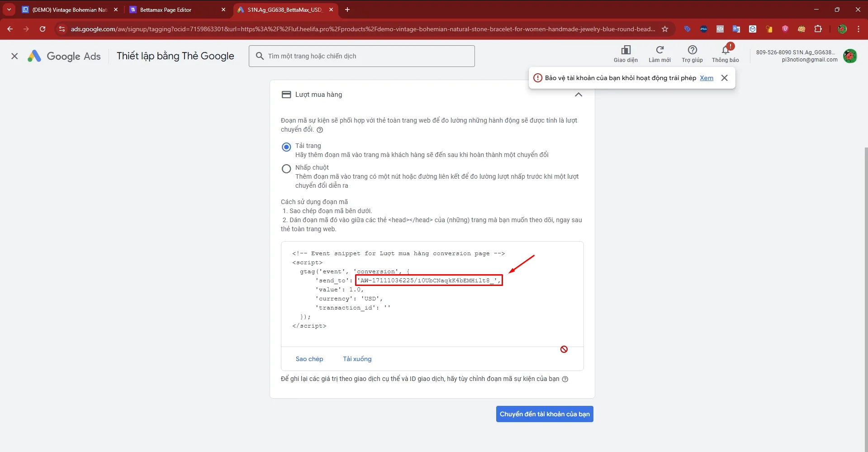Bookmark this page with star icon

pyautogui.click(x=665, y=29)
